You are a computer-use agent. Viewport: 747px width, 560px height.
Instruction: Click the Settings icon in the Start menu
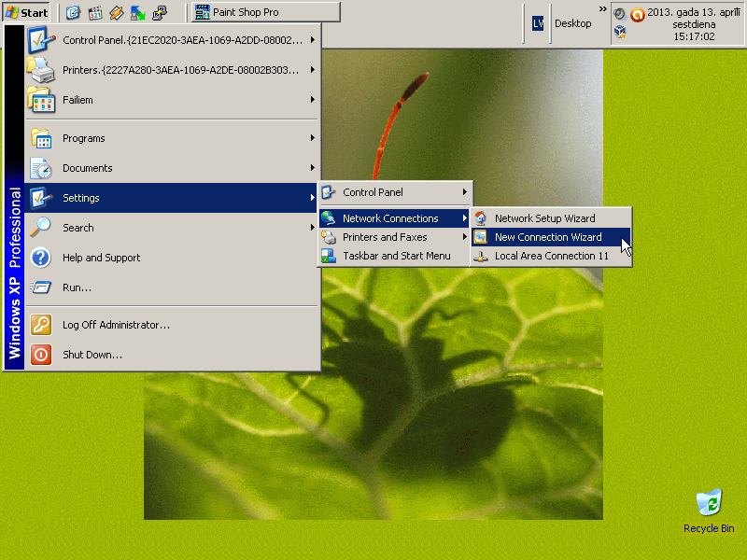point(41,198)
